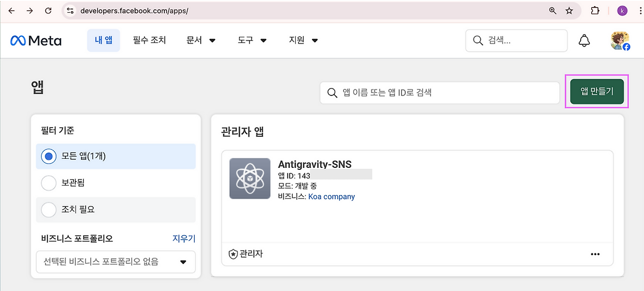Open the notifications bell
The height and width of the screenshot is (291, 644).
584,41
